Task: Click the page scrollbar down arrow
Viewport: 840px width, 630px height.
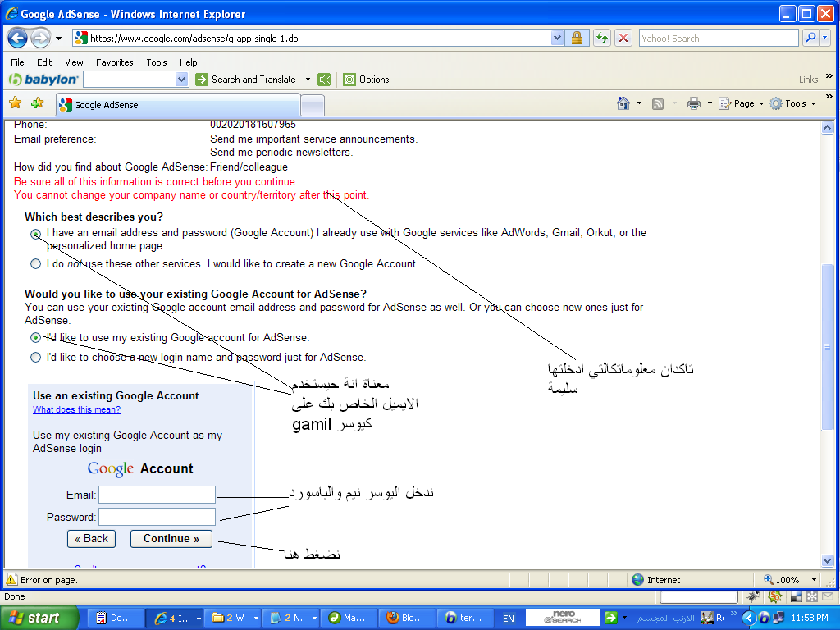Action: [x=827, y=560]
